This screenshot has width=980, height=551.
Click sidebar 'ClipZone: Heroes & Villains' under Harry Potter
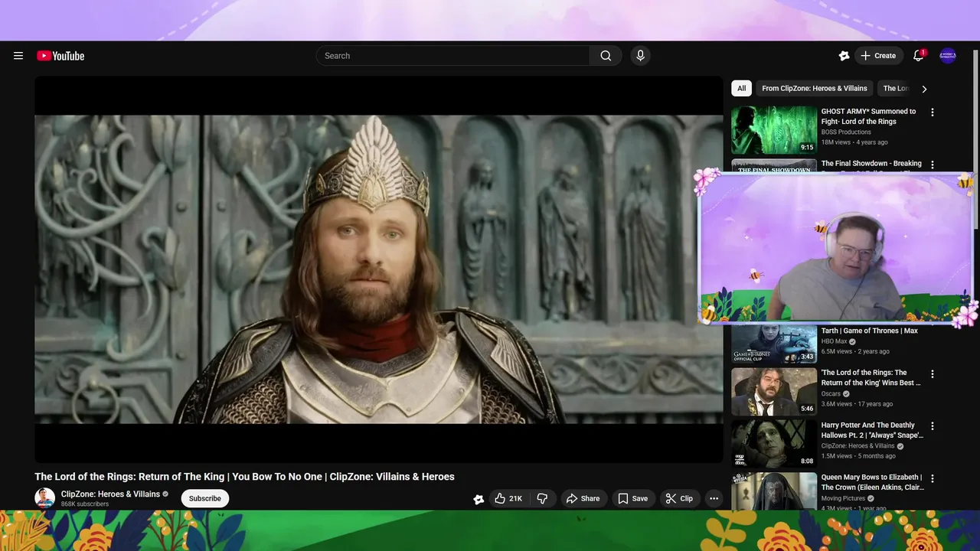coord(857,446)
